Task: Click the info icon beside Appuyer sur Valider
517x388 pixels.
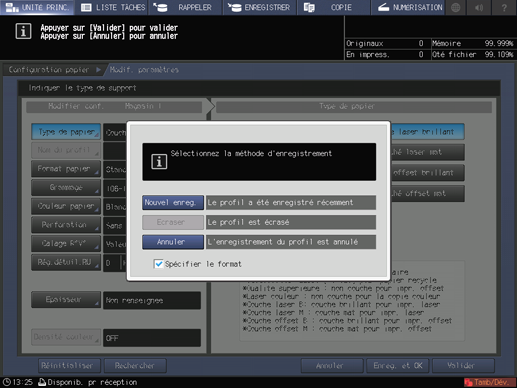Action: click(x=23, y=31)
